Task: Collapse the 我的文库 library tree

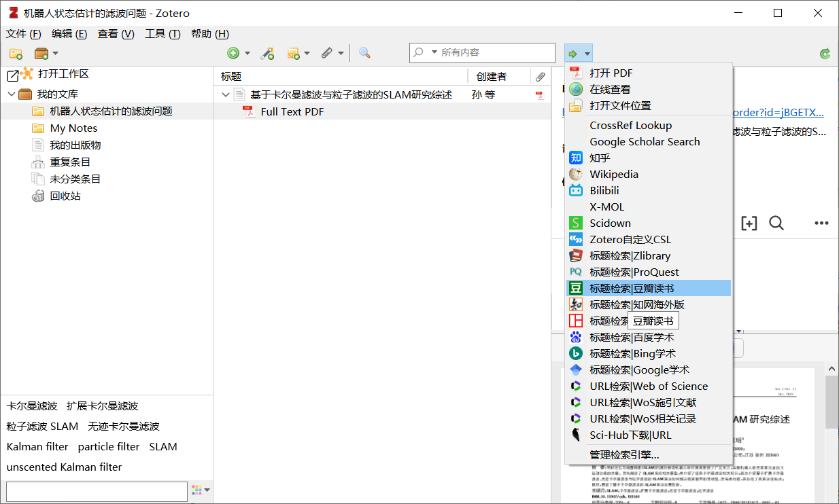Action: (x=11, y=94)
